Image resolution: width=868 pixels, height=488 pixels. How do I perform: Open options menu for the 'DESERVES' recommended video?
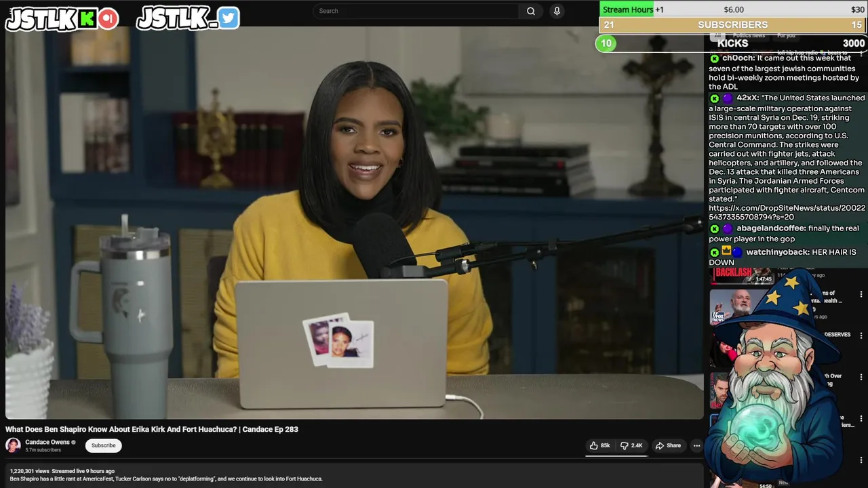(x=861, y=335)
